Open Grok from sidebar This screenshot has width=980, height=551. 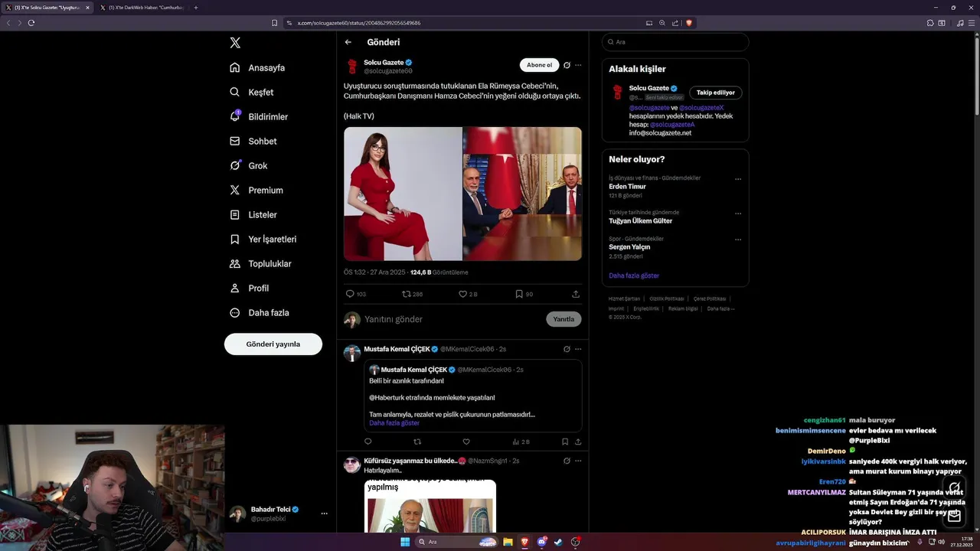249,165
